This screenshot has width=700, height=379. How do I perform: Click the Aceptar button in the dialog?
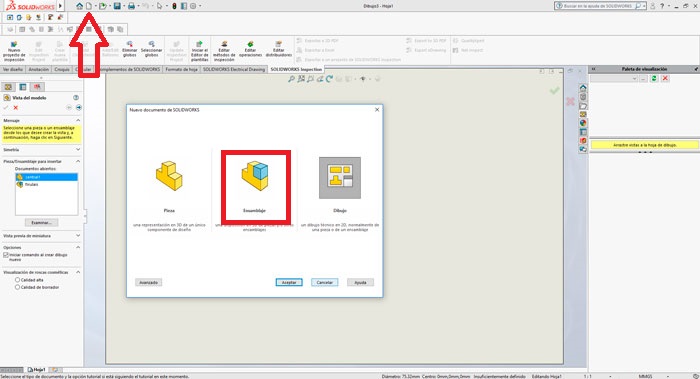pos(289,283)
